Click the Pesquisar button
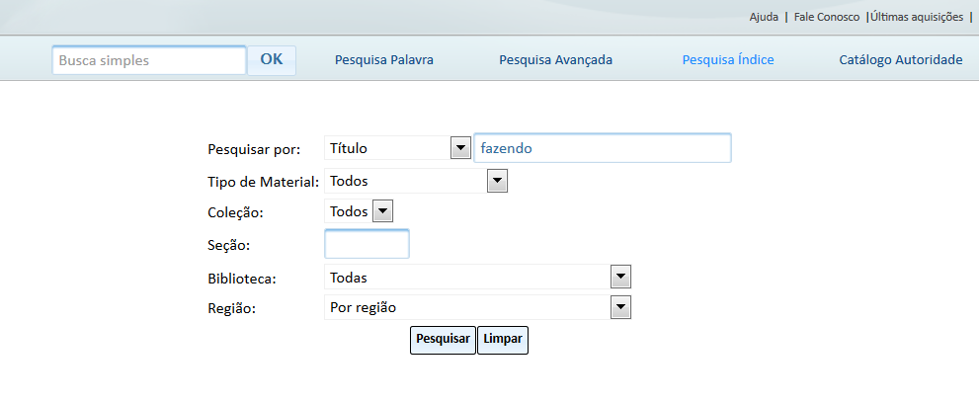Image resolution: width=980 pixels, height=403 pixels. pos(443,339)
